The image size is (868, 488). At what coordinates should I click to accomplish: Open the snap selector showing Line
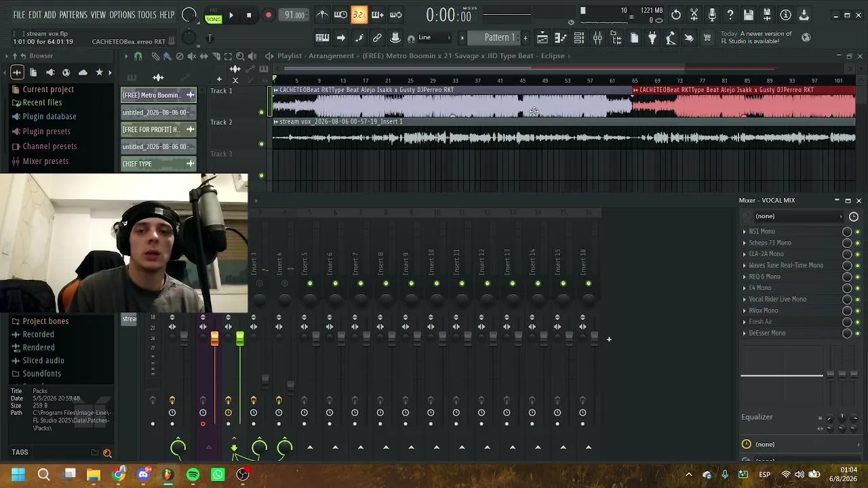coord(433,38)
